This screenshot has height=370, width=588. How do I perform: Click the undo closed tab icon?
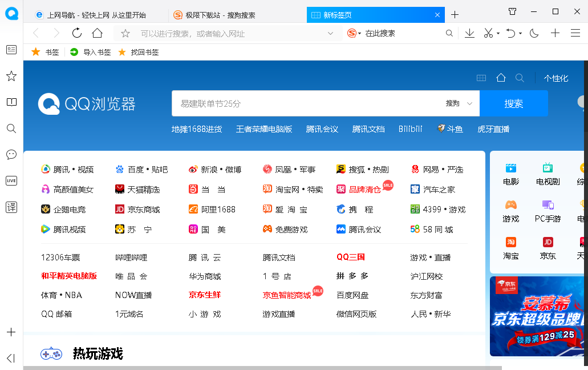[x=510, y=33]
